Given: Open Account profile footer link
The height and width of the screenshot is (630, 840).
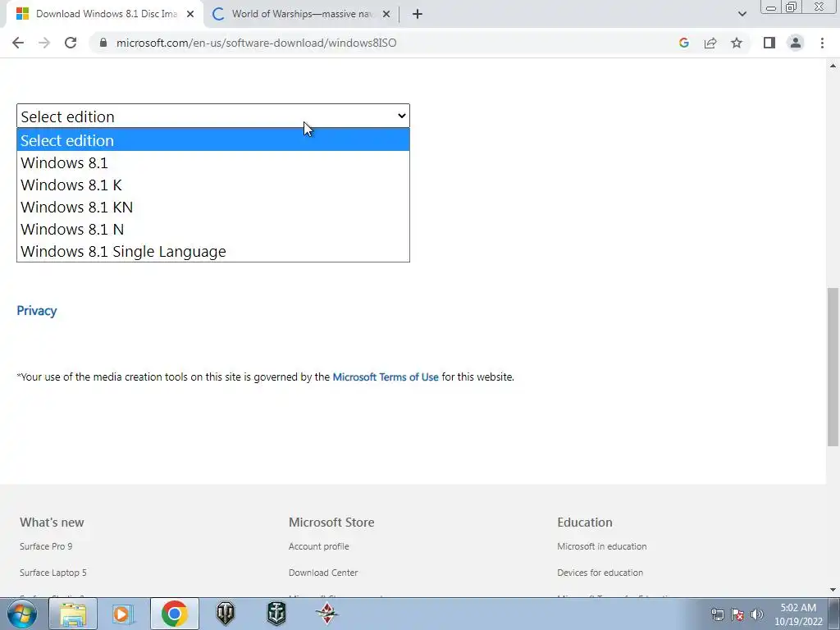Looking at the screenshot, I should [319, 546].
